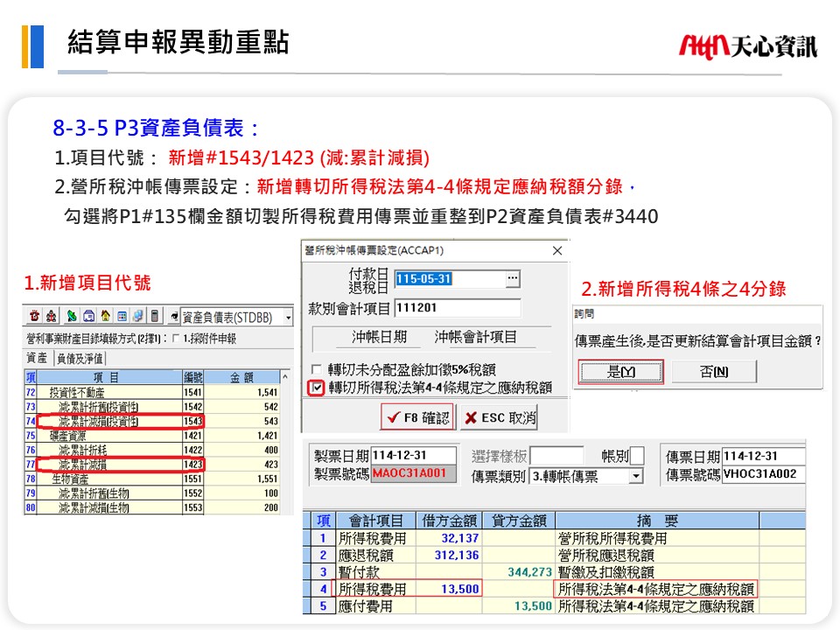Click the 款別會計項目 input field
Viewport: 840px width, 630px height.
457,308
